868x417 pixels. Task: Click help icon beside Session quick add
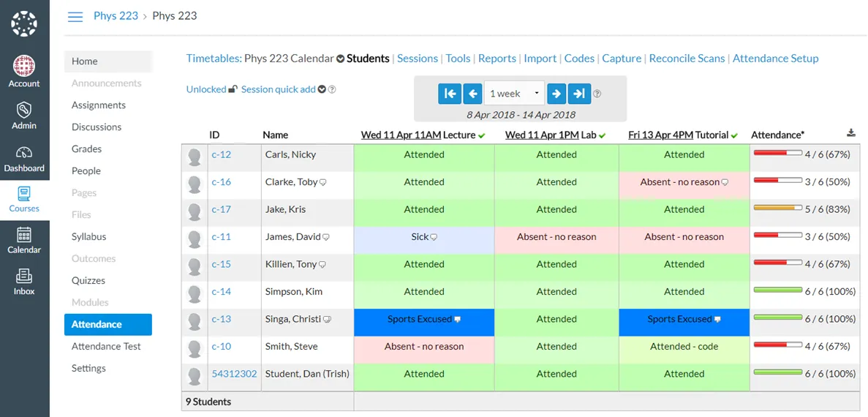coord(332,90)
